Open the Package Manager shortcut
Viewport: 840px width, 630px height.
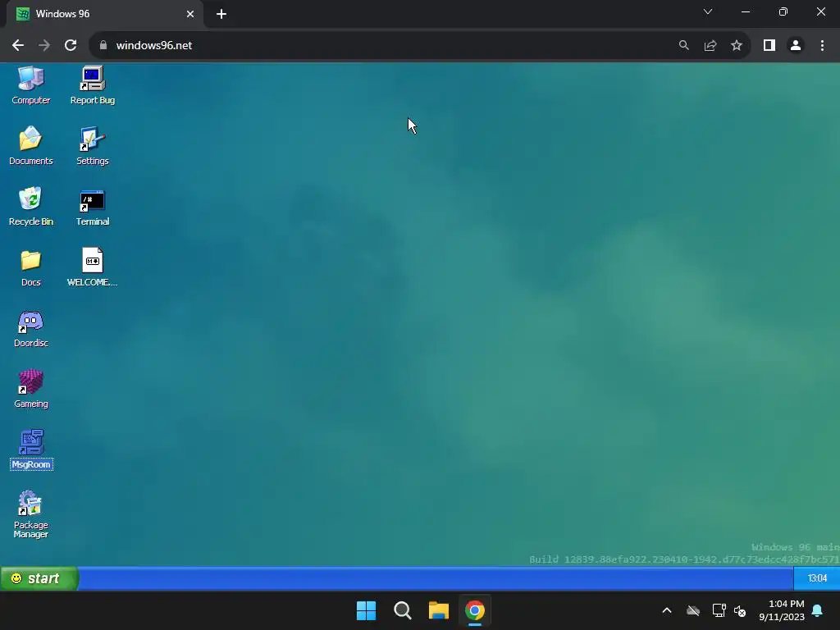(x=31, y=514)
